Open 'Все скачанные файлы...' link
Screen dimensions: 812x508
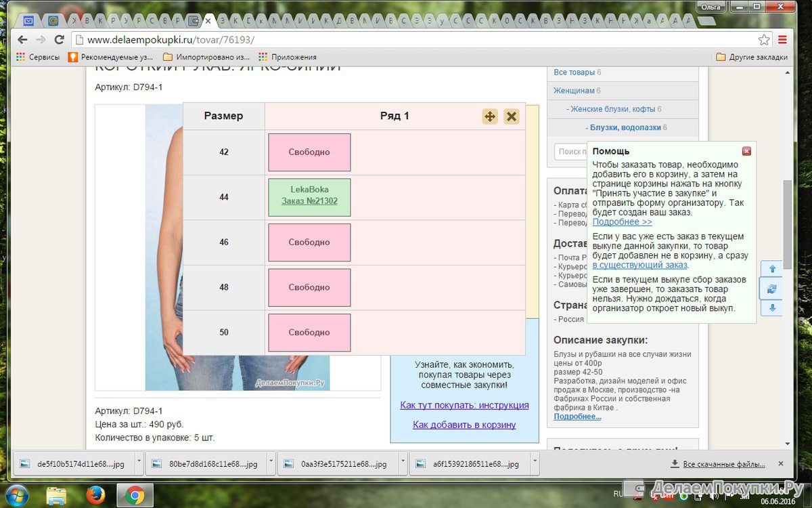pyautogui.click(x=724, y=464)
